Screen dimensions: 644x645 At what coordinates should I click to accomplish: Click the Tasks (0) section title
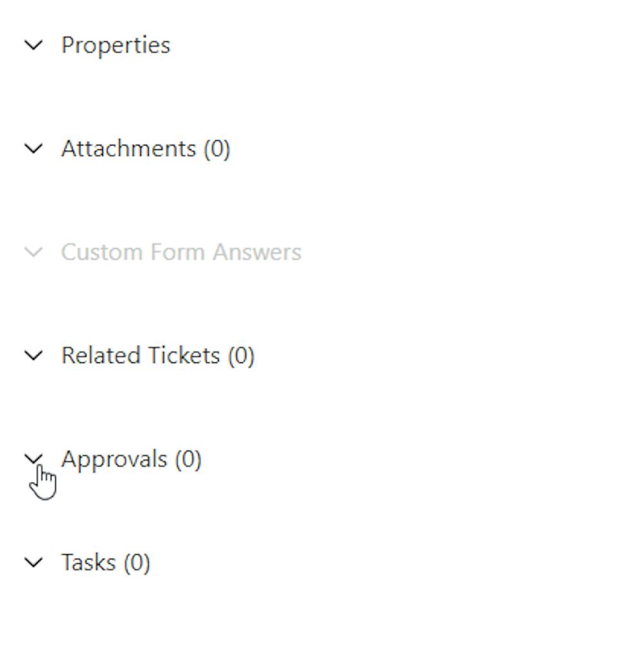(105, 562)
